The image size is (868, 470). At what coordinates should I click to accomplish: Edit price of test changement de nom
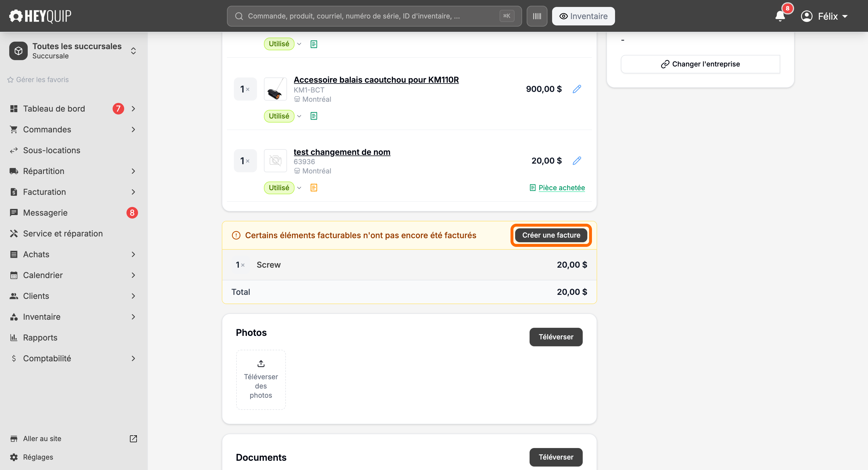point(577,161)
